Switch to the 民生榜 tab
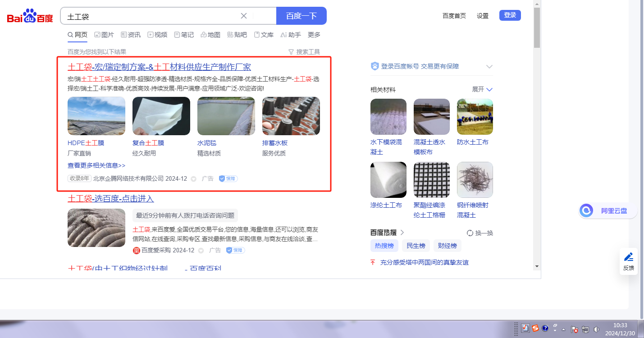This screenshot has width=644, height=338. coord(416,246)
